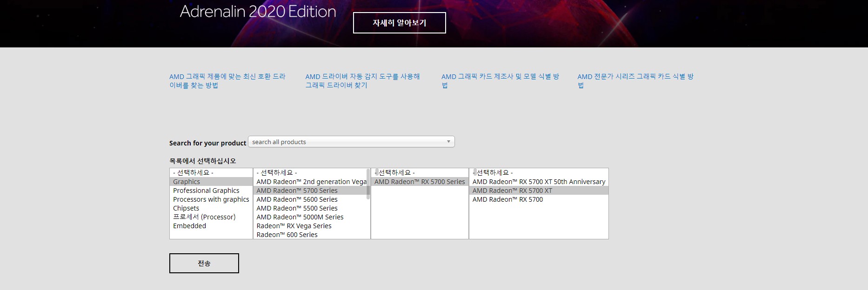Select Graphics in the category list

point(211,182)
